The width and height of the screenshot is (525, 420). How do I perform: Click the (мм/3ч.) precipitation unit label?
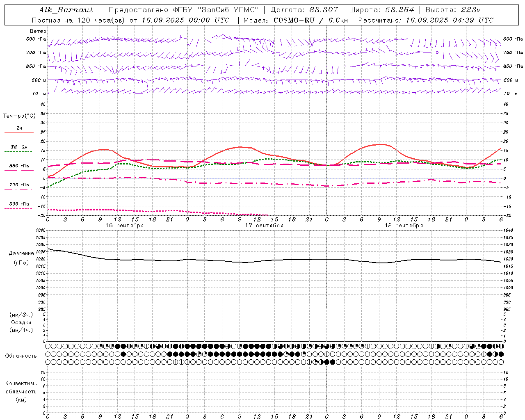click(x=21, y=315)
